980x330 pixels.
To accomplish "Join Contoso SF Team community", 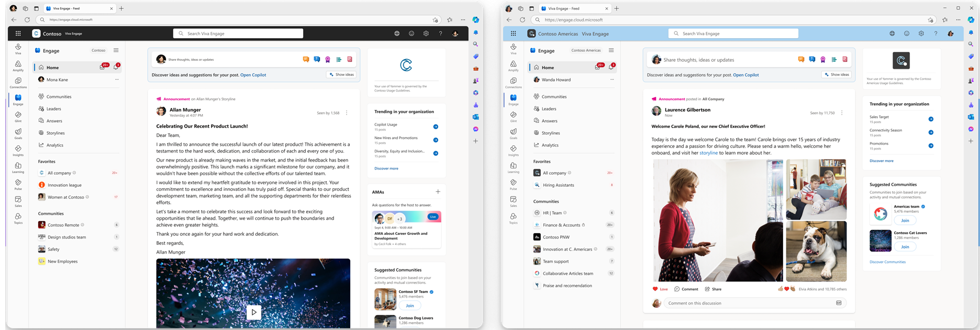I will tap(410, 305).
